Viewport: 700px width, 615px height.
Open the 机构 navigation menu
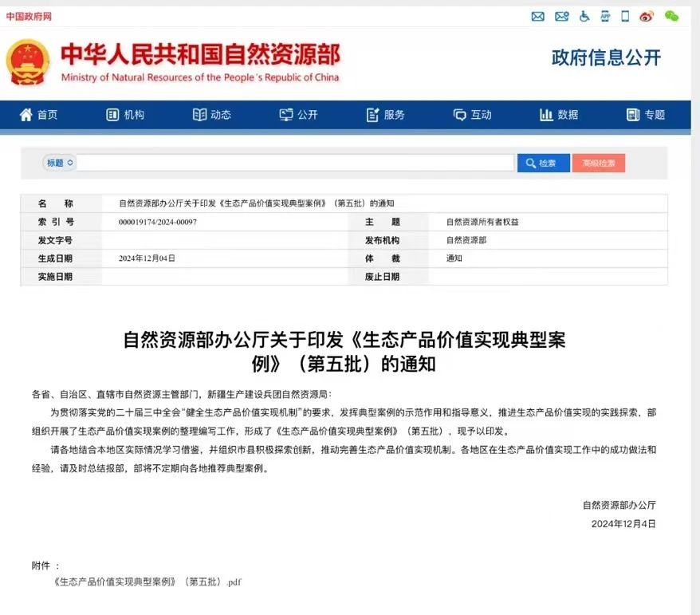(126, 115)
